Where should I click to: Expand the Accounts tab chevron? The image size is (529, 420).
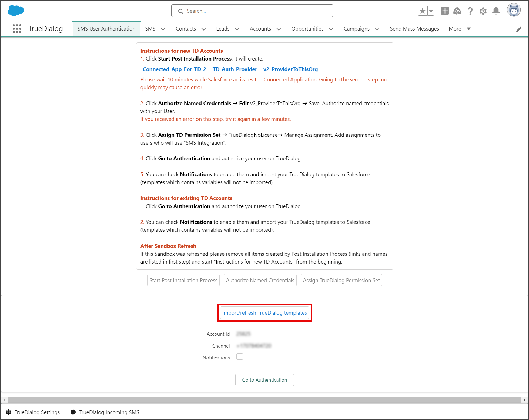279,29
